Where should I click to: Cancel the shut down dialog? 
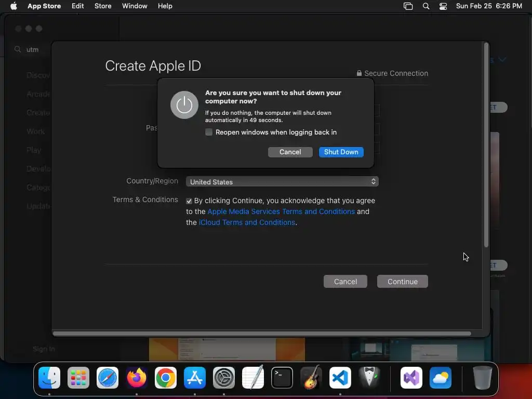(290, 152)
